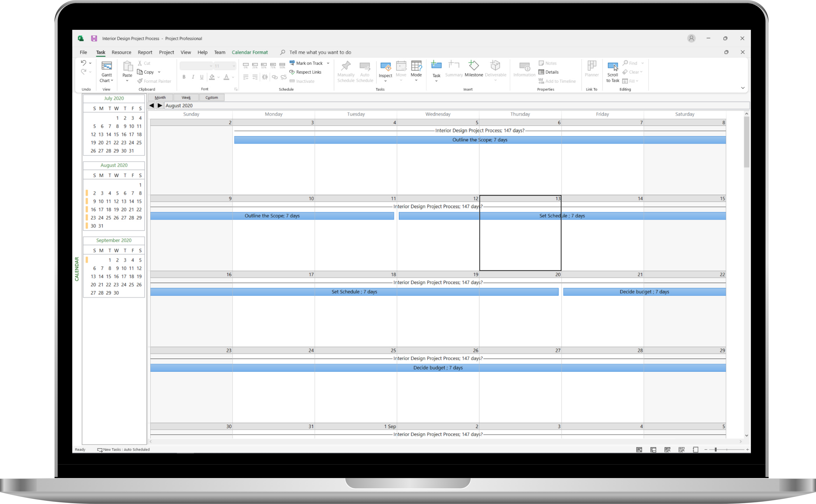The width and height of the screenshot is (816, 504).
Task: Click the Unlink Tasks icon
Action: pos(284,77)
